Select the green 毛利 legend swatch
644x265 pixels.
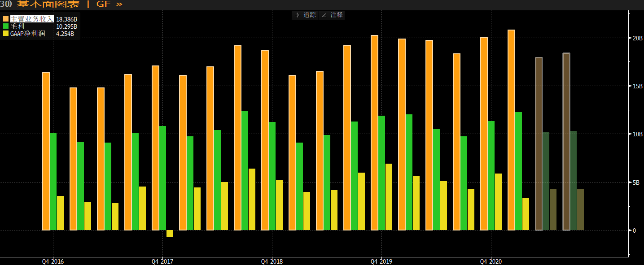click(x=6, y=26)
